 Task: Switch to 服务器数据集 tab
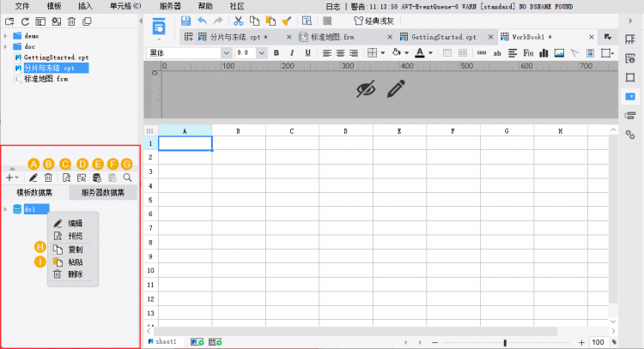[x=103, y=193]
